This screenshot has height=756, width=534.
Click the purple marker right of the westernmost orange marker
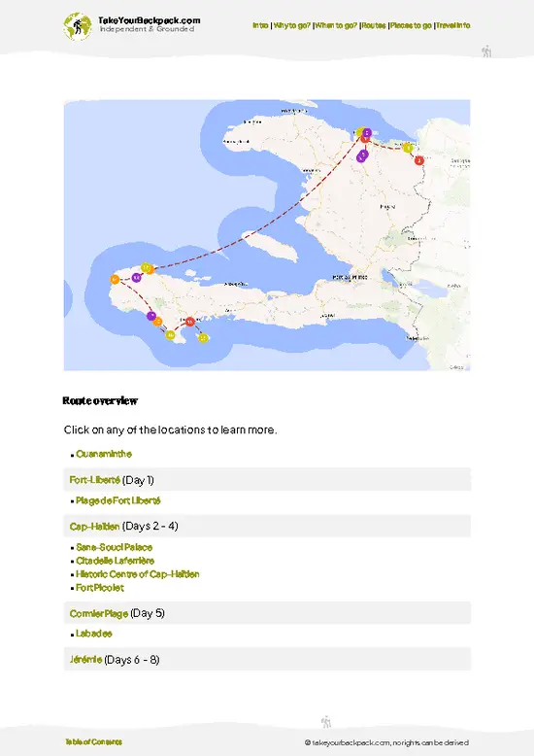pos(136,277)
